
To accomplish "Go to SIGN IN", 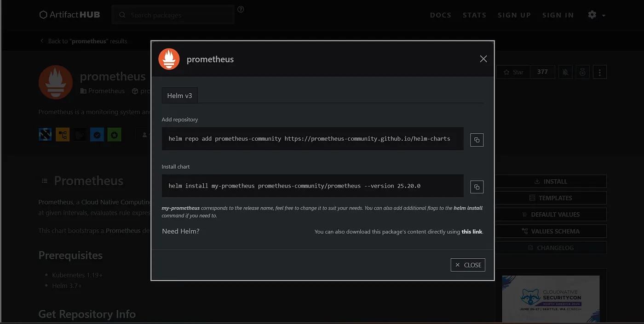I will 558,15.
